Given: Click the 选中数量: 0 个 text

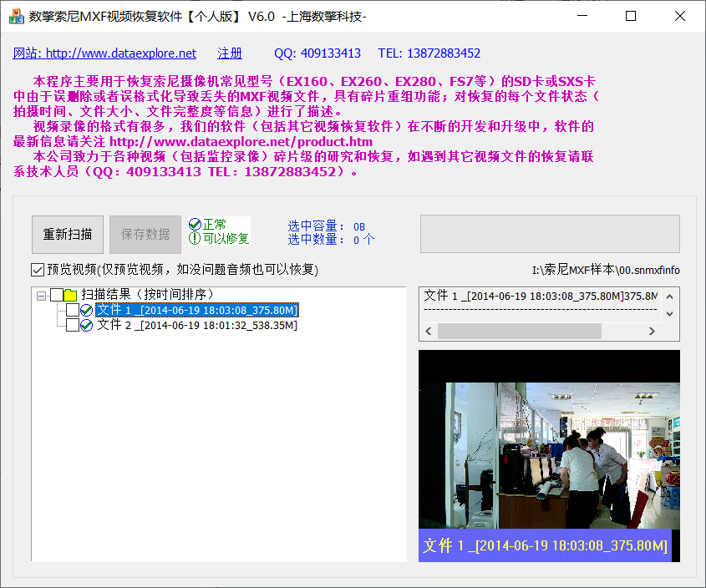Looking at the screenshot, I should click(x=331, y=240).
